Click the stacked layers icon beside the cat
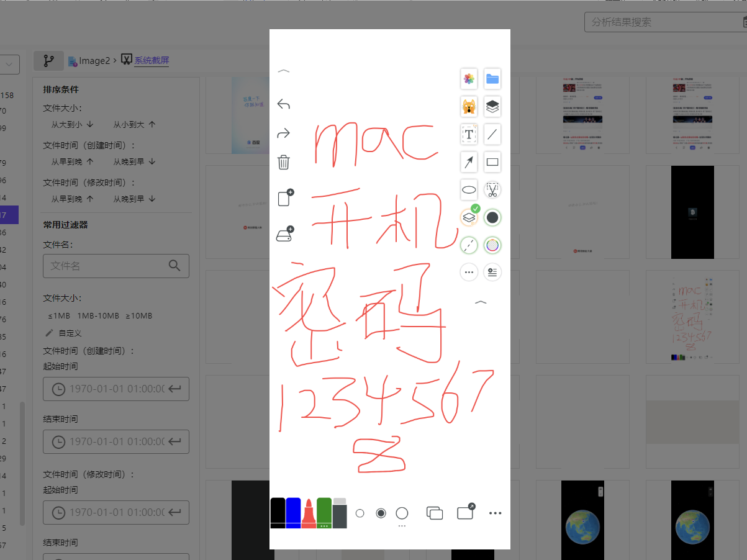The height and width of the screenshot is (560, 747). coord(492,107)
